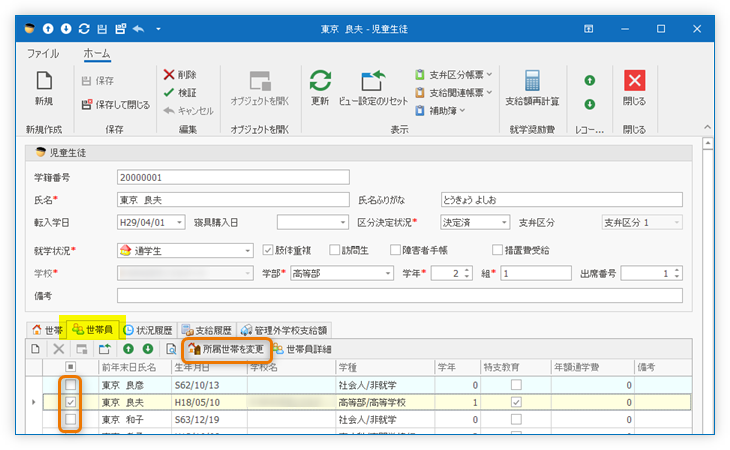Screen dimensions: 730x450
Task: Open the quick access customize dropdown arrow
Action: (x=158, y=29)
